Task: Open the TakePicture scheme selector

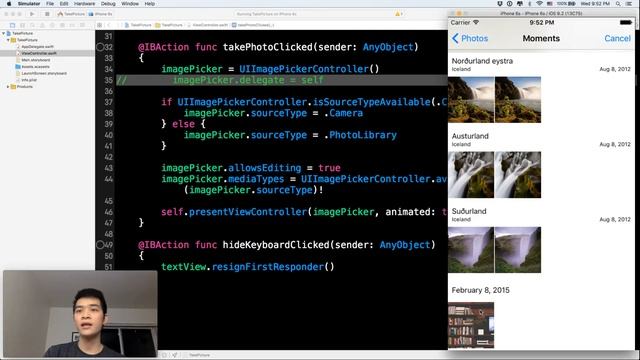Action: [x=71, y=14]
